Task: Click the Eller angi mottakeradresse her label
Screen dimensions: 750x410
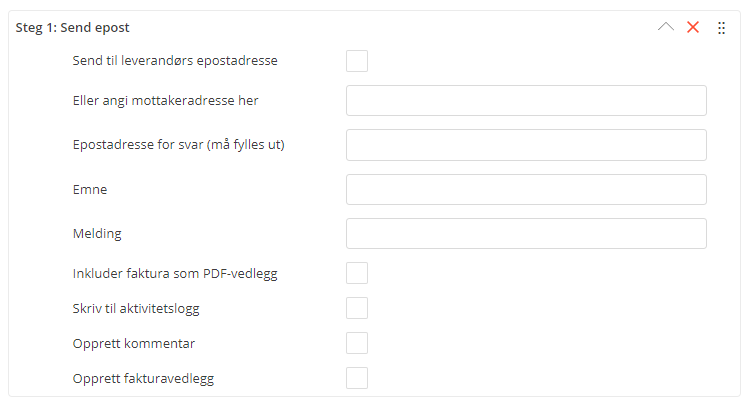Action: [166, 100]
